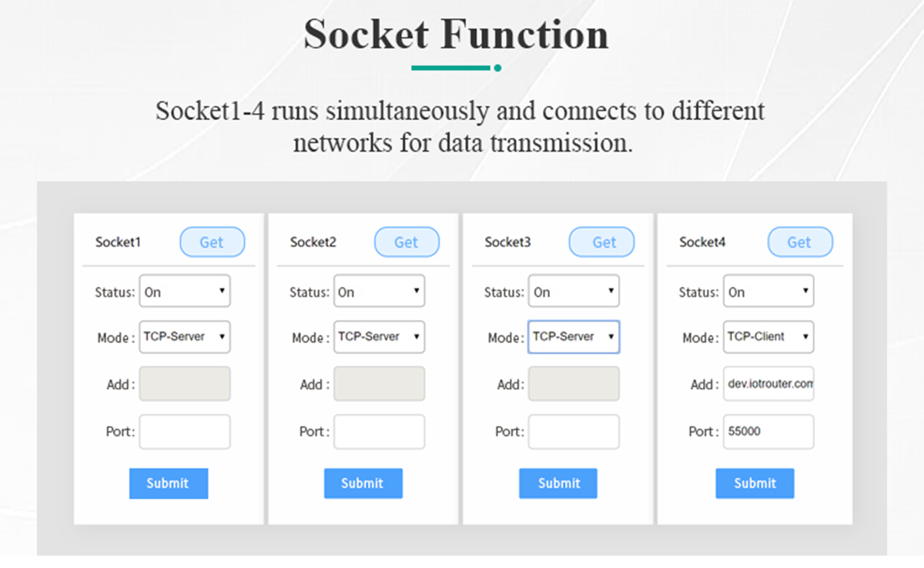924x568 pixels.
Task: Expand Socket2 Mode dropdown
Action: (x=380, y=337)
